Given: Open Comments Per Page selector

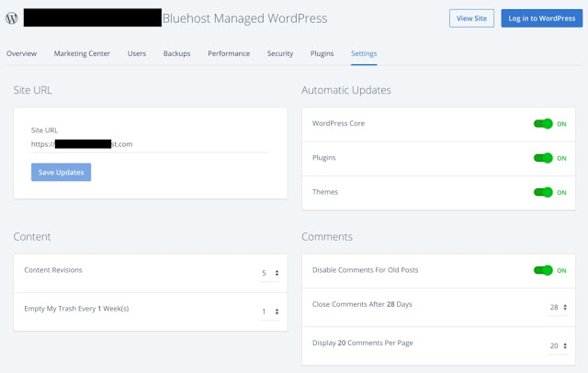Looking at the screenshot, I should 558,345.
